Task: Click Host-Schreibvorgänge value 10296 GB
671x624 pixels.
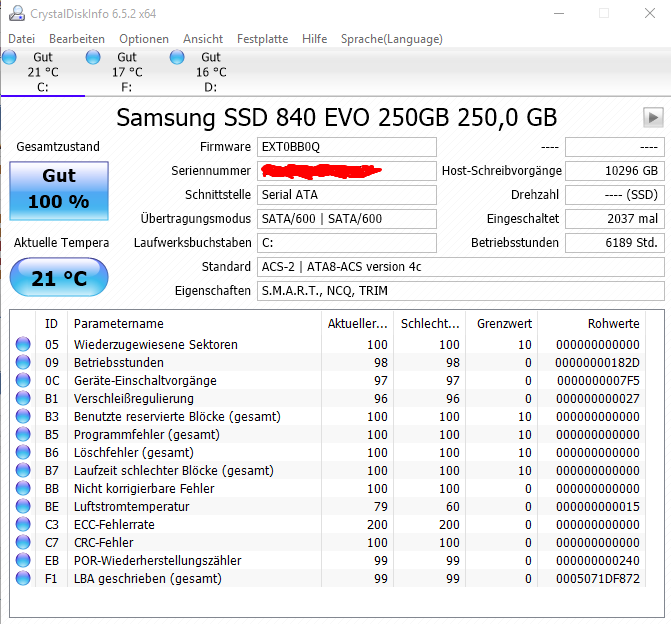Action: (x=615, y=171)
